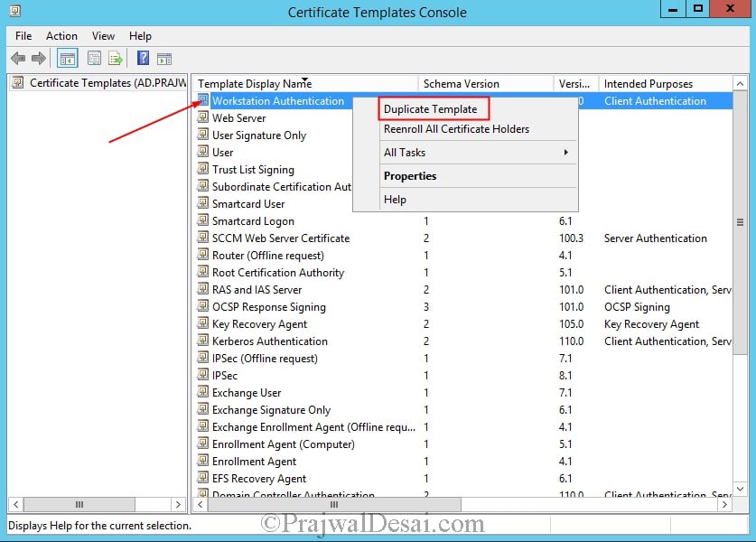The width and height of the screenshot is (756, 542).
Task: Click the Certificate Templates tree node
Action: pos(108,83)
